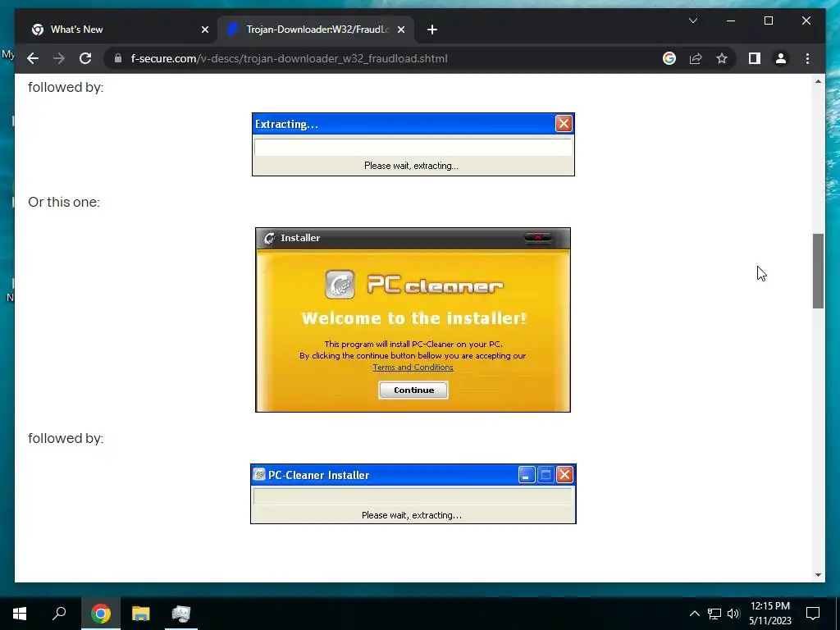Viewport: 840px width, 630px height.
Task: Go back to the previous page
Action: point(33,58)
